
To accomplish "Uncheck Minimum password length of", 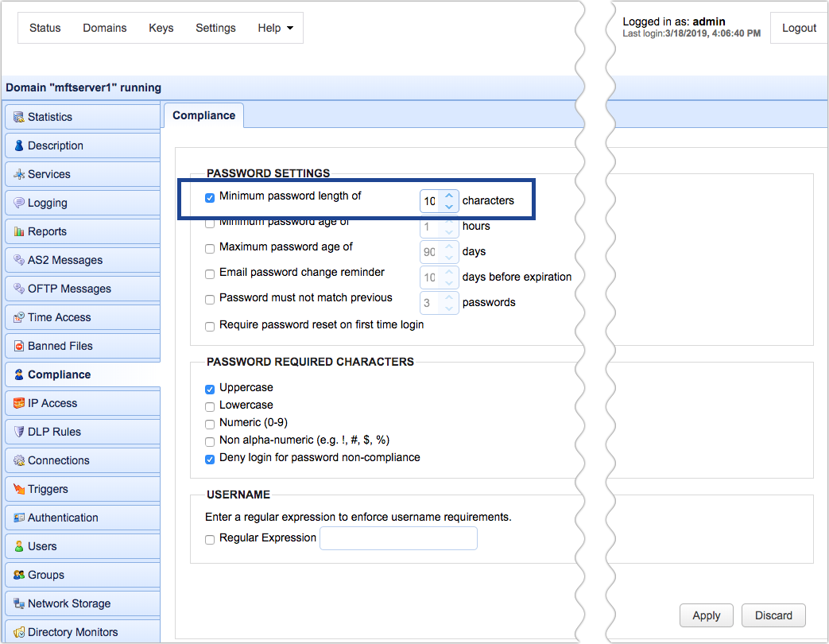I will (210, 197).
